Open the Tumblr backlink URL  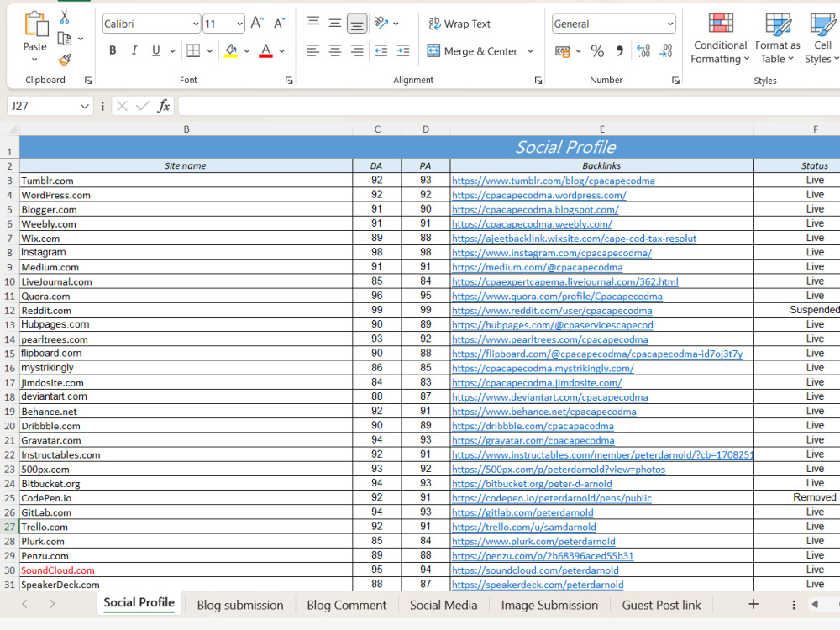(553, 181)
